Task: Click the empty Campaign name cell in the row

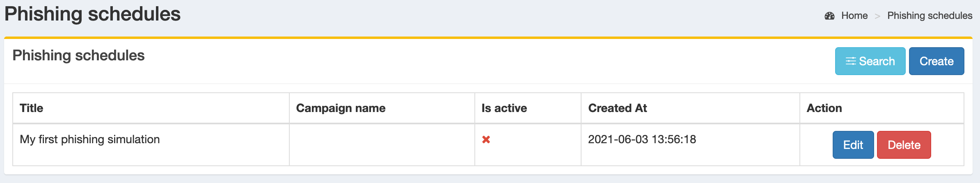Action: click(x=382, y=144)
